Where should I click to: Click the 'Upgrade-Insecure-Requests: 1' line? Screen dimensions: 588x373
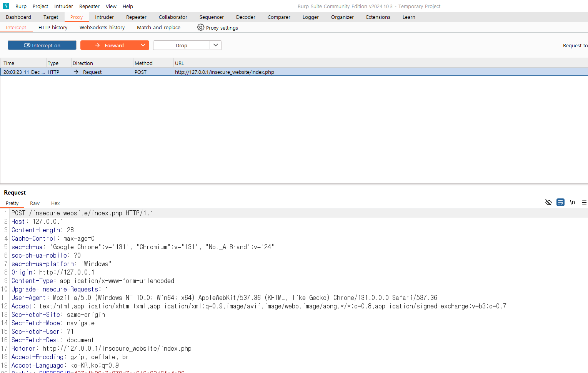[x=60, y=289]
